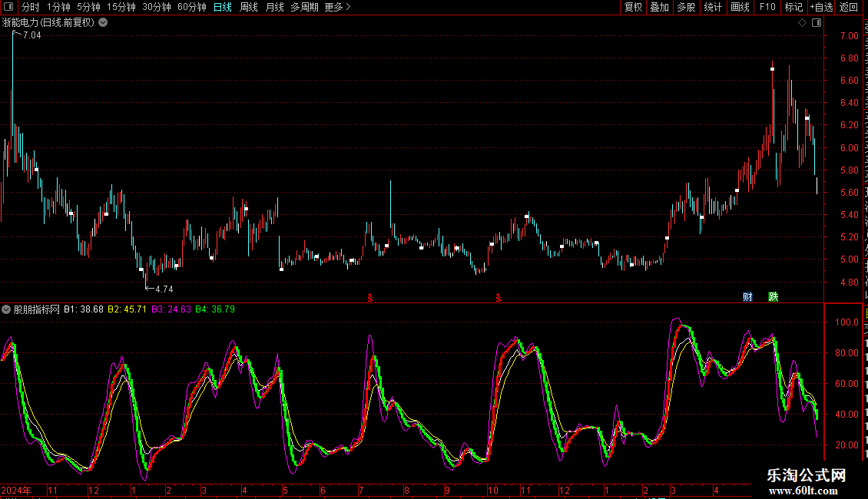Click the B2: 45.71 indicator value
This screenshot has height=499, width=868.
(x=127, y=310)
